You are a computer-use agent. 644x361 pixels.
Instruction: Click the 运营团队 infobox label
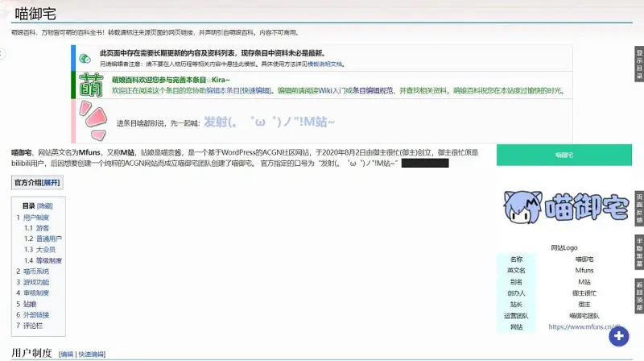click(x=516, y=316)
